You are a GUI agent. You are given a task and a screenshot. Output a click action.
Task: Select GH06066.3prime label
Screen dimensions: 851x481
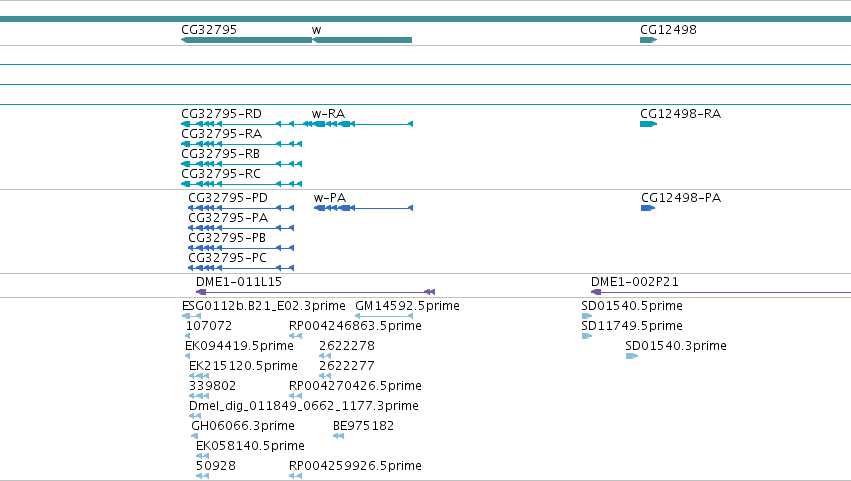243,427
